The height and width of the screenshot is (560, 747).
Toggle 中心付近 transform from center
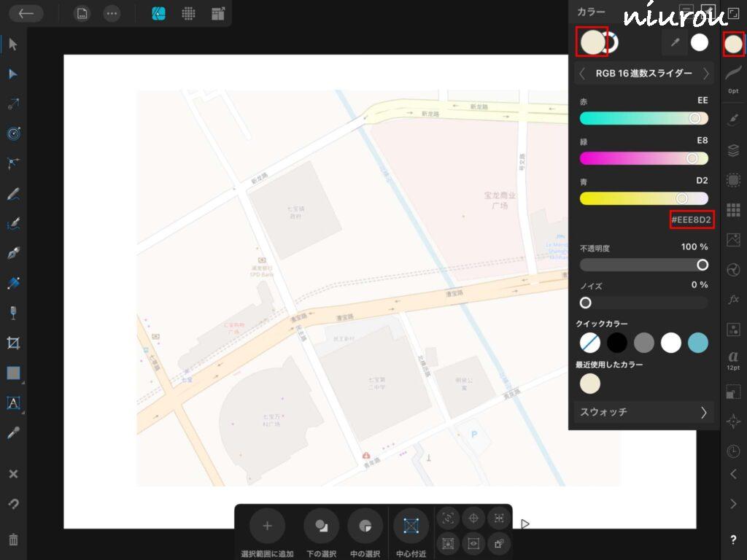(411, 526)
